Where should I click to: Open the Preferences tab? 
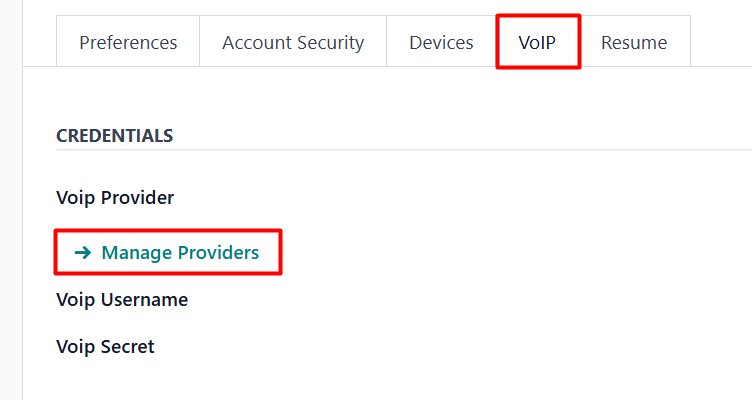click(x=128, y=43)
